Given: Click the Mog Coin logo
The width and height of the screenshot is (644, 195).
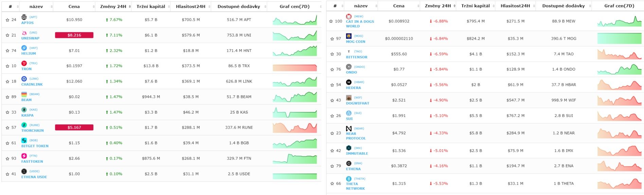Looking at the screenshot, I should 349,36.
